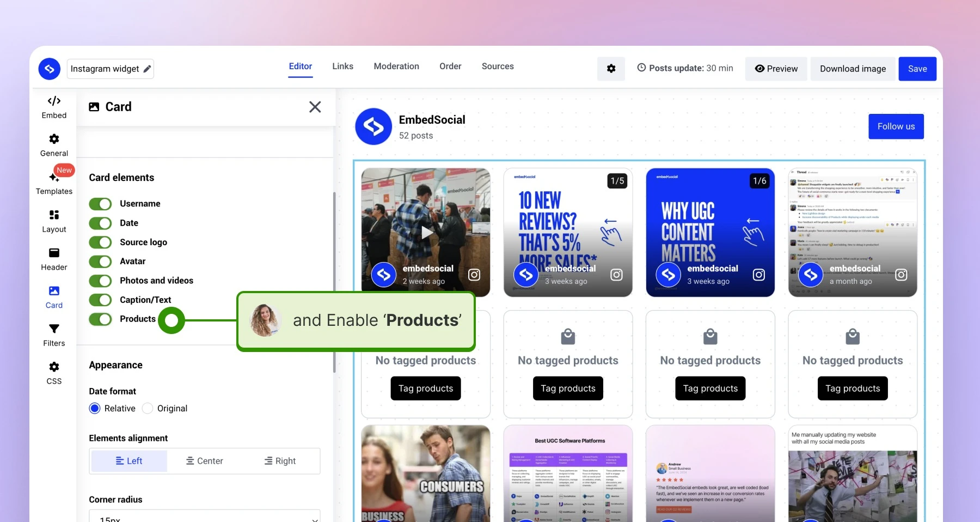980x522 pixels.
Task: Click the 1/6 carousel counter badge
Action: [x=759, y=181]
